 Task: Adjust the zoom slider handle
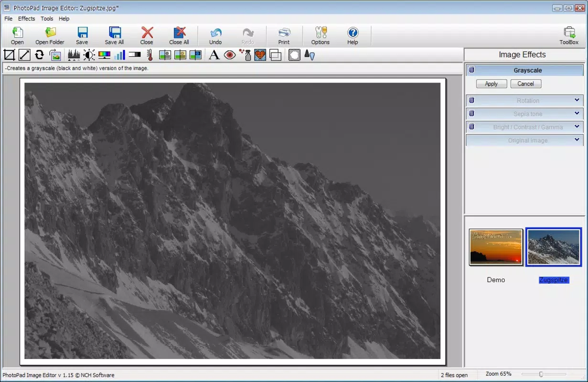(x=541, y=374)
